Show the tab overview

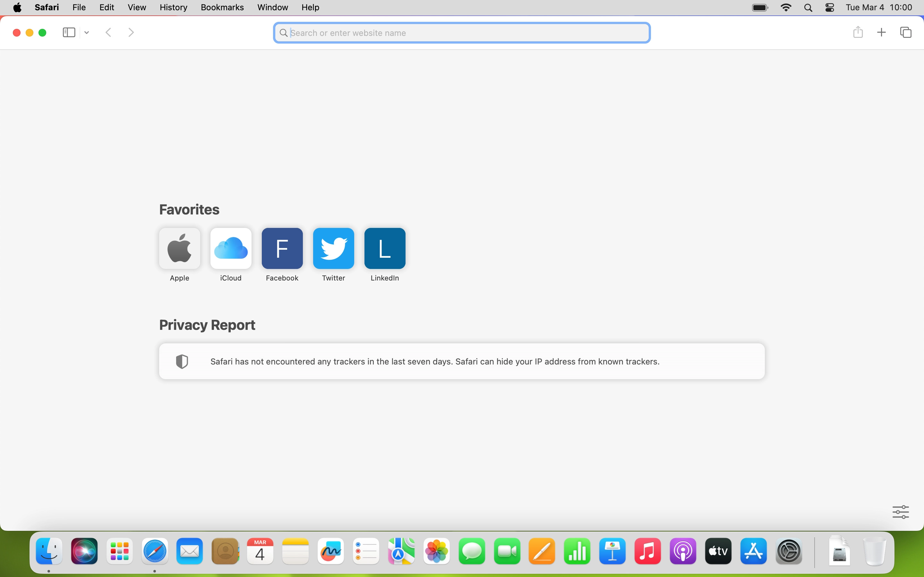[906, 32]
